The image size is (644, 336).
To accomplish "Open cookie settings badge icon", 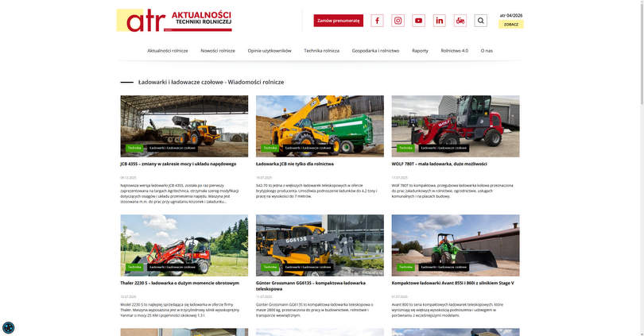I will pyautogui.click(x=8, y=327).
